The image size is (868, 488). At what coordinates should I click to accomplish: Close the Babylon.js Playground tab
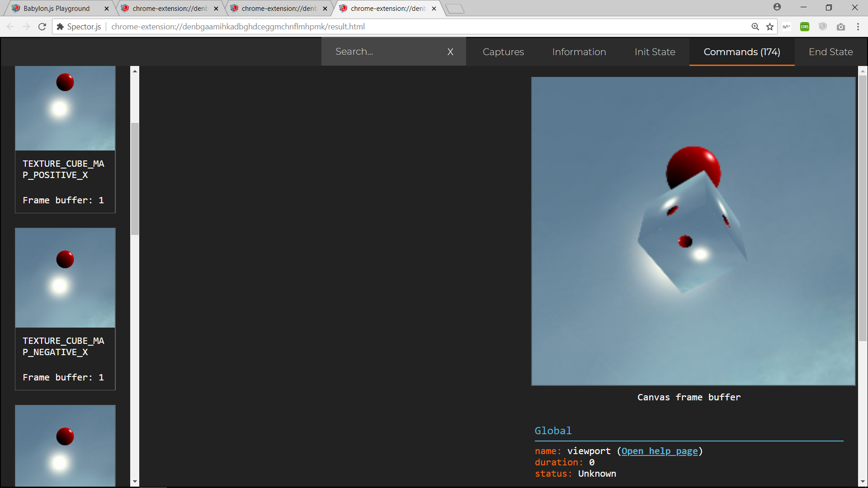click(107, 9)
